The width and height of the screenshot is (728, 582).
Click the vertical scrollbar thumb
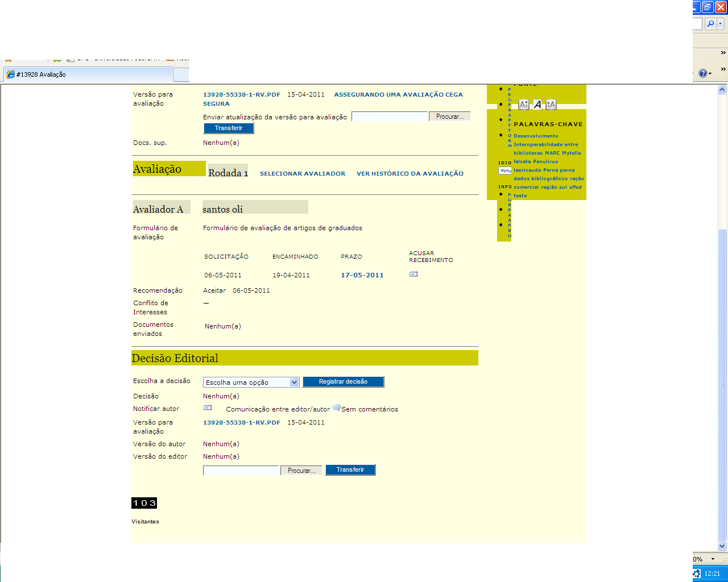coord(722,385)
